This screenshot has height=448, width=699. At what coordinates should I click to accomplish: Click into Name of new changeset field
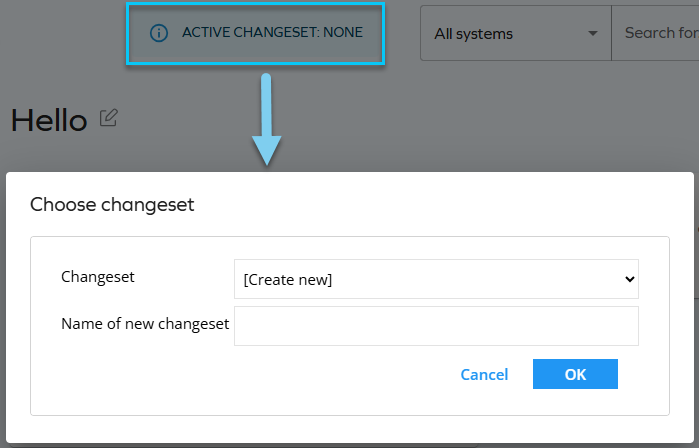[436, 326]
